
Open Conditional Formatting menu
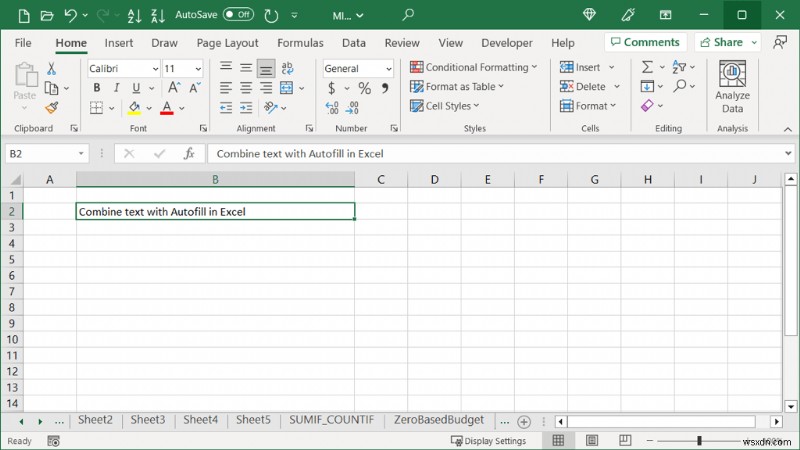tap(473, 67)
